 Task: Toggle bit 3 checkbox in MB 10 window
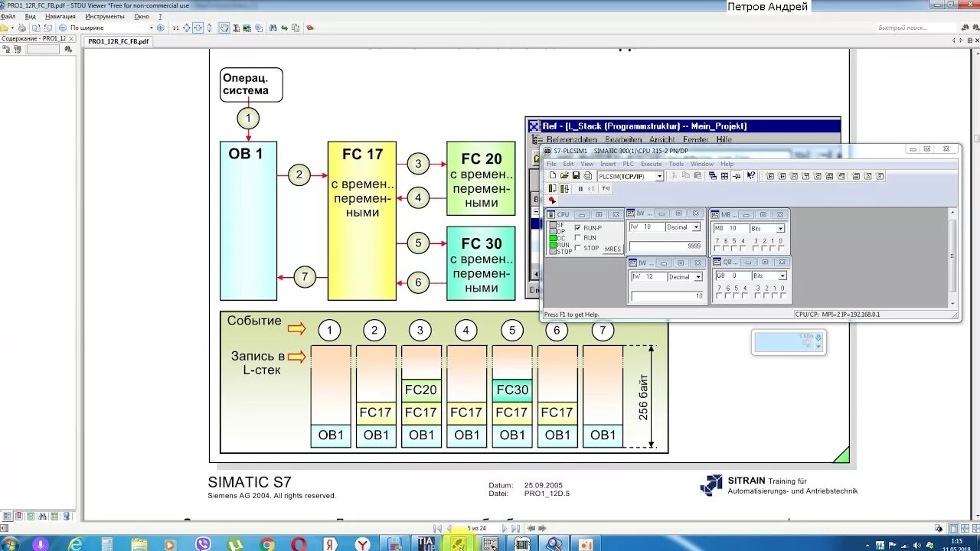pyautogui.click(x=755, y=249)
